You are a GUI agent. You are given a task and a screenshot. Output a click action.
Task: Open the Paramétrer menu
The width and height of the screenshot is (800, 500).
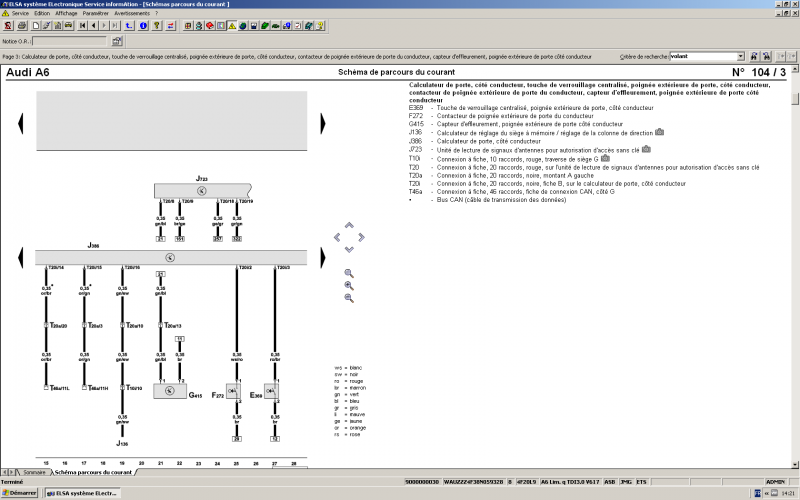[x=95, y=13]
